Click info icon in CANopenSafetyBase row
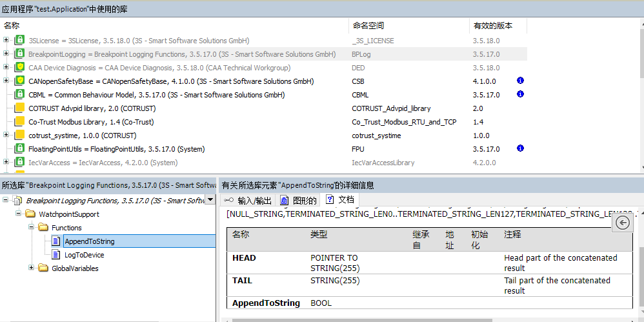The image size is (644, 322). point(520,81)
